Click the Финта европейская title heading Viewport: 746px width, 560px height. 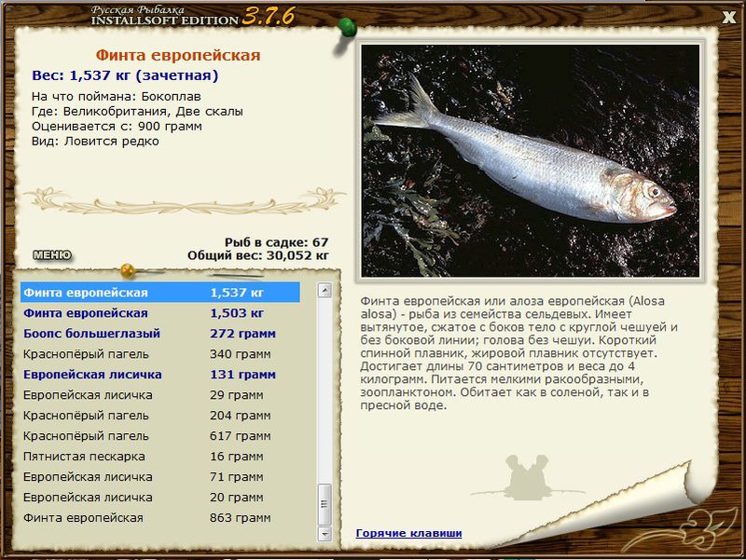(x=178, y=55)
